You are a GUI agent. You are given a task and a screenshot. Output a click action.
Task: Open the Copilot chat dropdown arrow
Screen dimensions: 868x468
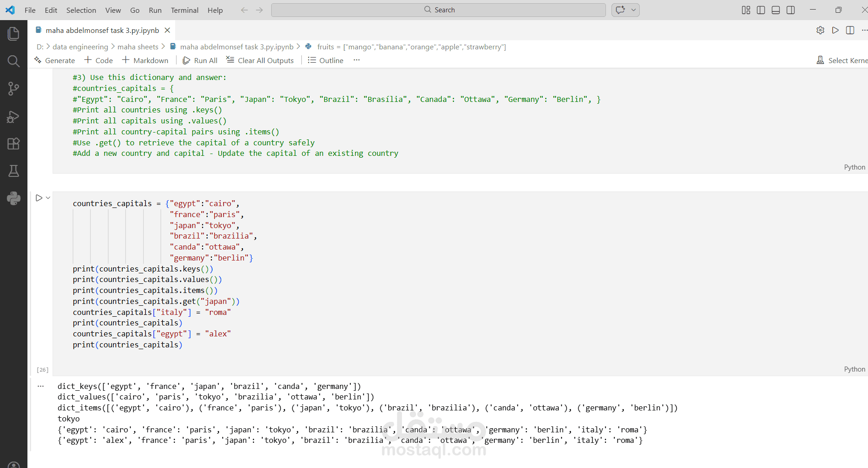634,10
